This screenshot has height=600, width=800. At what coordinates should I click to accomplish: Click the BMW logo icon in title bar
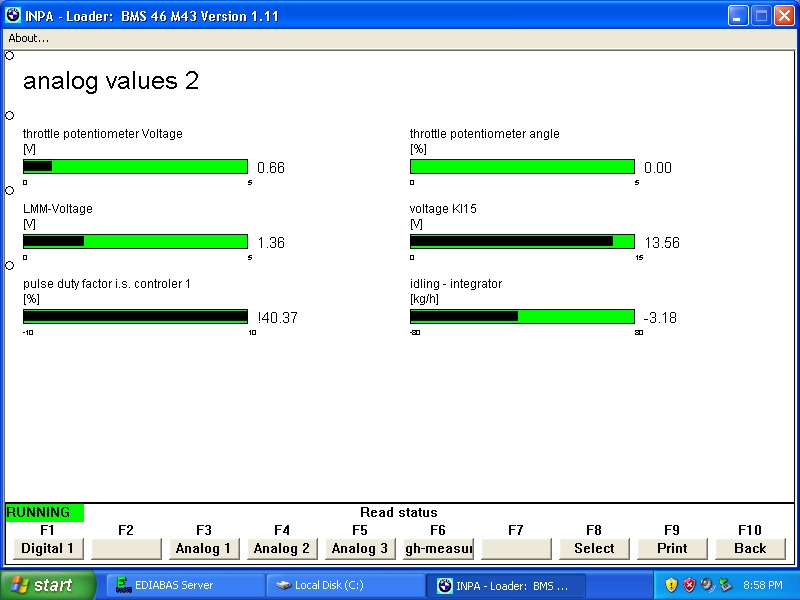click(13, 16)
